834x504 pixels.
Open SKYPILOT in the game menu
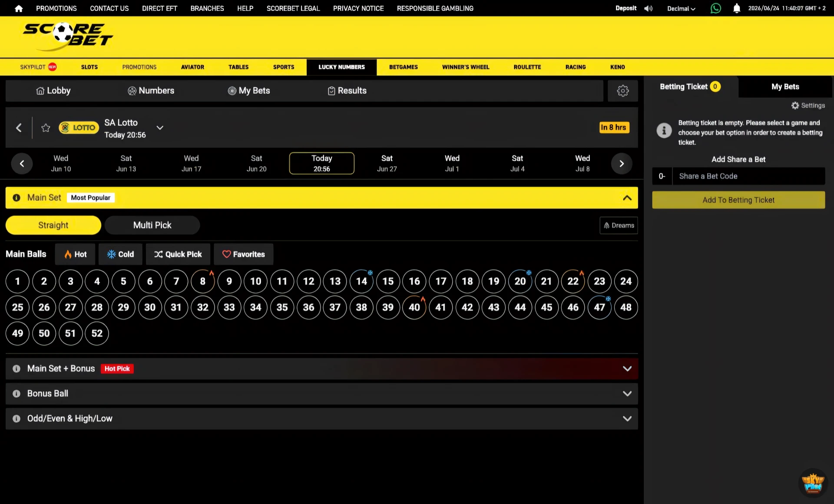[38, 67]
